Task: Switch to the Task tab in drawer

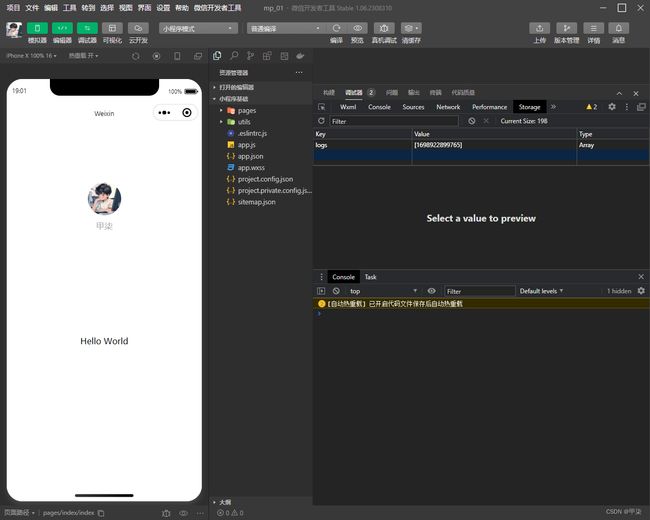Action: point(370,277)
